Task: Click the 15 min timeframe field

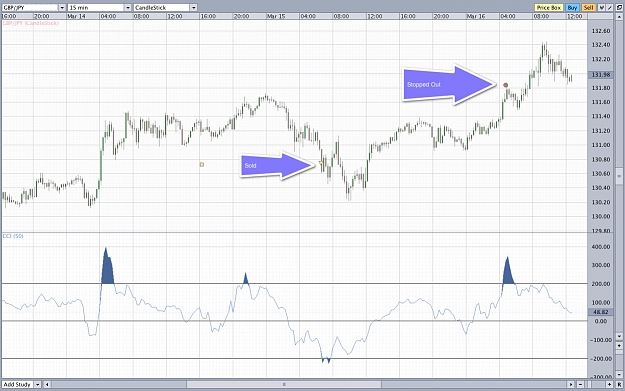Action: click(x=96, y=8)
